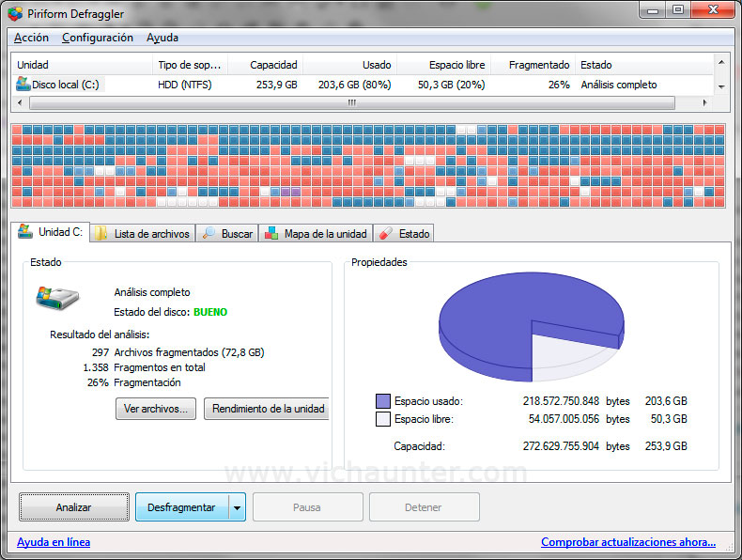Expand the Desfragmentar dropdown arrow
The image size is (742, 560).
point(237,507)
